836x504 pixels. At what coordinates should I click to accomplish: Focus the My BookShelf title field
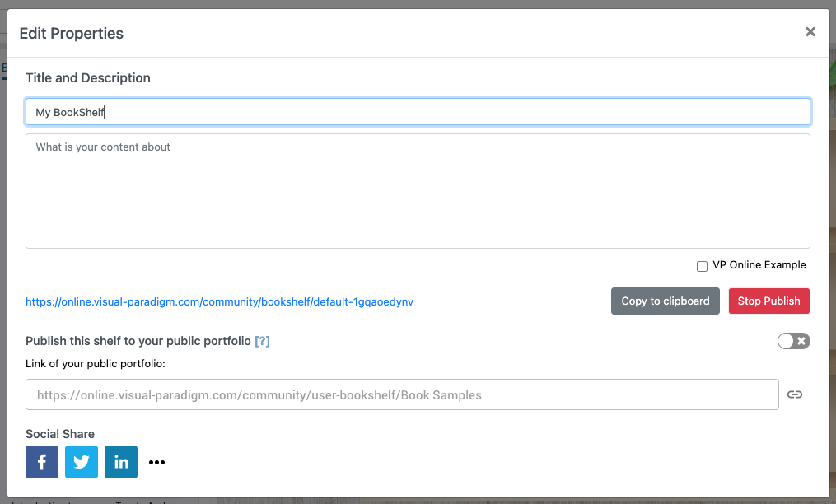[418, 112]
